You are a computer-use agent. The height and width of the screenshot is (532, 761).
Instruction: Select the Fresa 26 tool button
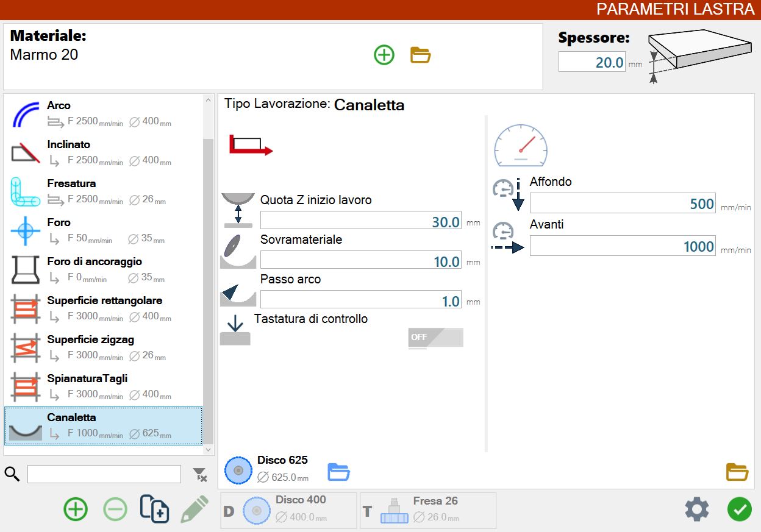tap(428, 510)
